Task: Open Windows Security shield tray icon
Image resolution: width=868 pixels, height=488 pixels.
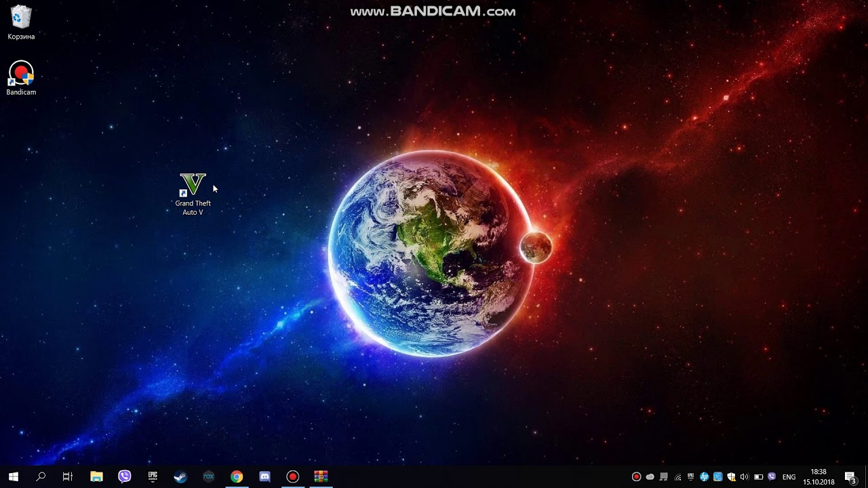Action: click(x=731, y=476)
